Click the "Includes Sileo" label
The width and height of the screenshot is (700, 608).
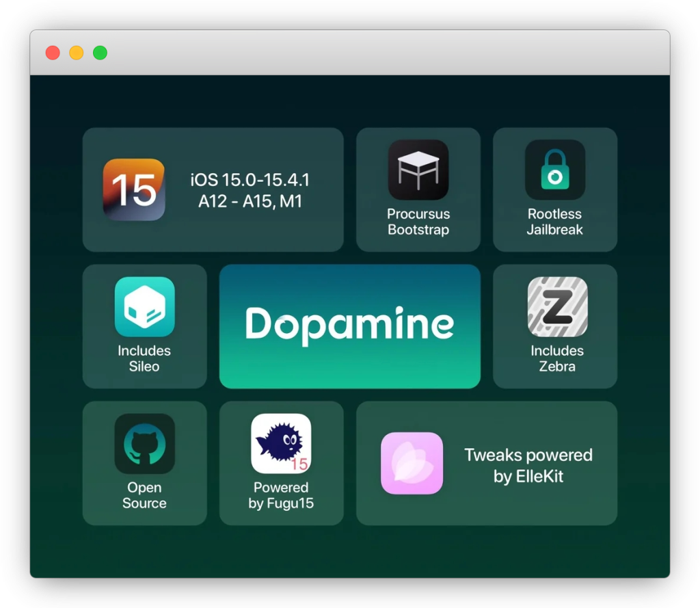pos(144,358)
